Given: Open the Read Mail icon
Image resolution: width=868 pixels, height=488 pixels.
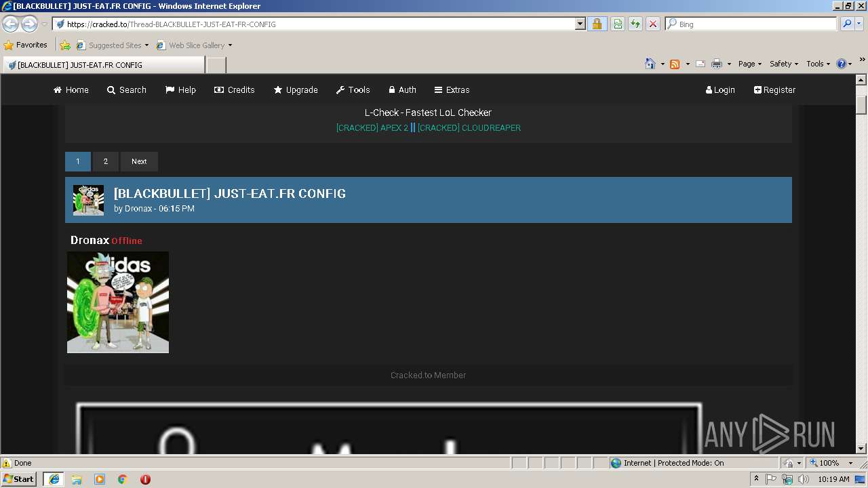Looking at the screenshot, I should (700, 64).
